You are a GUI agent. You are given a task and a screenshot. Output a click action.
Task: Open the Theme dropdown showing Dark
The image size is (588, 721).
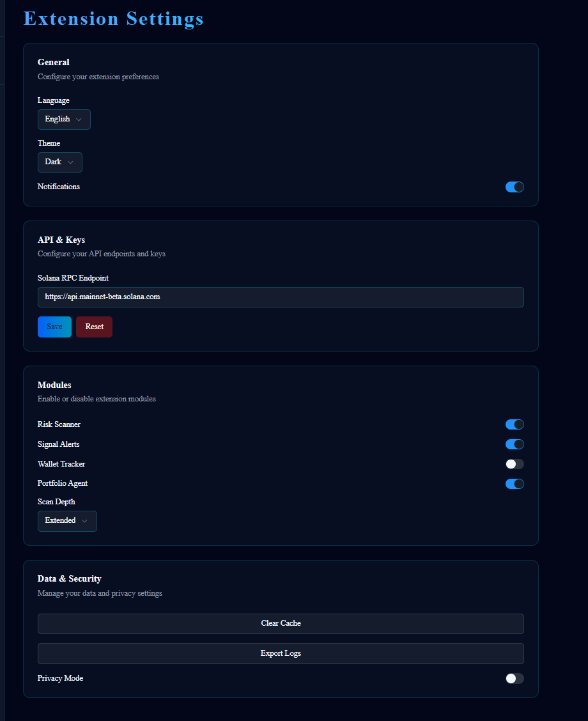(x=59, y=162)
